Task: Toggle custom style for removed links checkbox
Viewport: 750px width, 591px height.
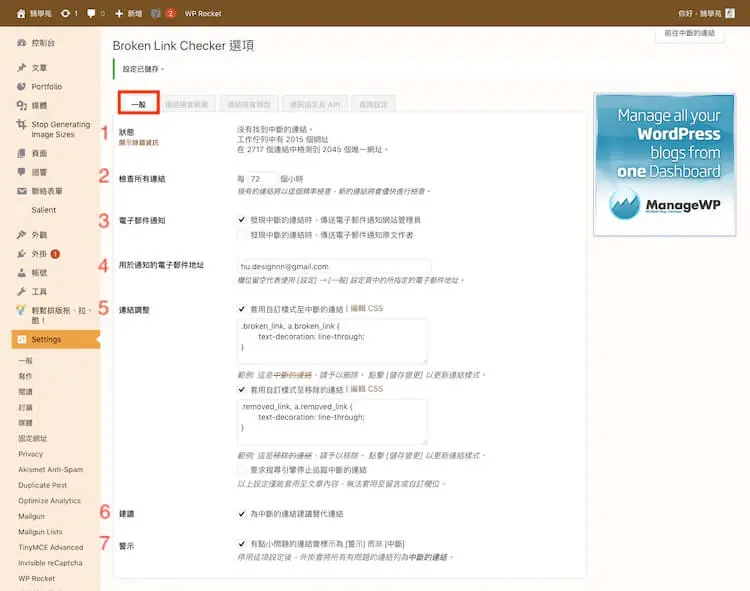Action: (242, 389)
